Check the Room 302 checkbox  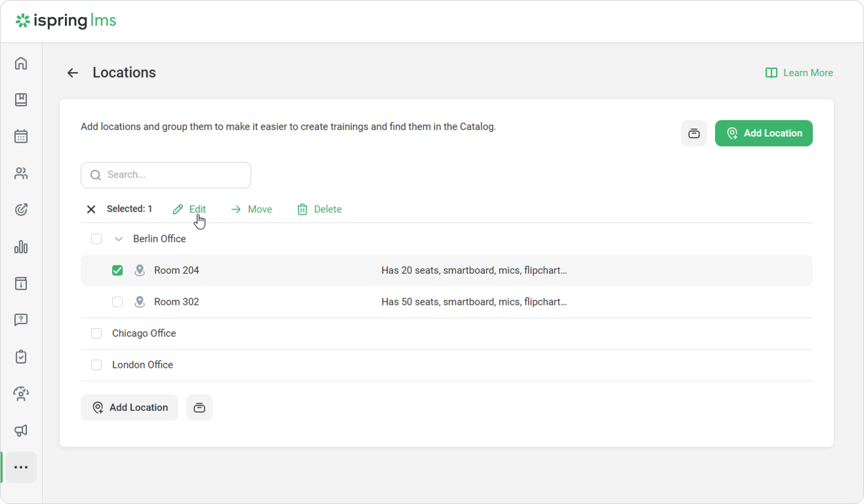117,302
